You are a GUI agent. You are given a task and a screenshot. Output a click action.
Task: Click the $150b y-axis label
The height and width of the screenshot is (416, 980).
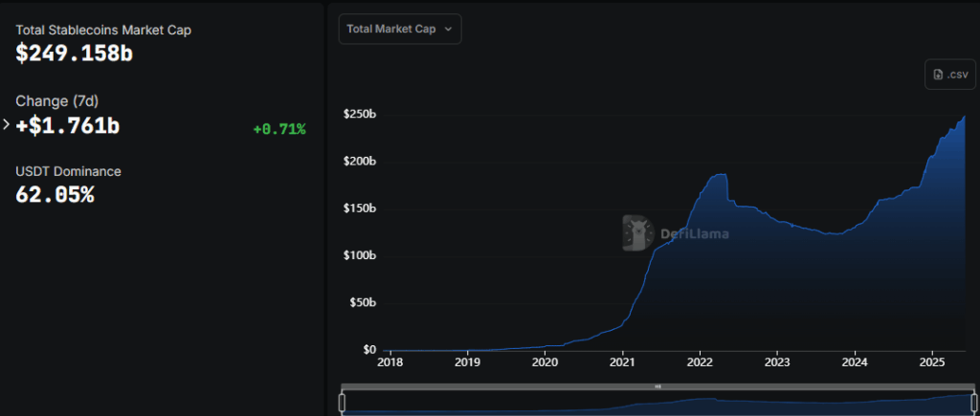click(360, 208)
